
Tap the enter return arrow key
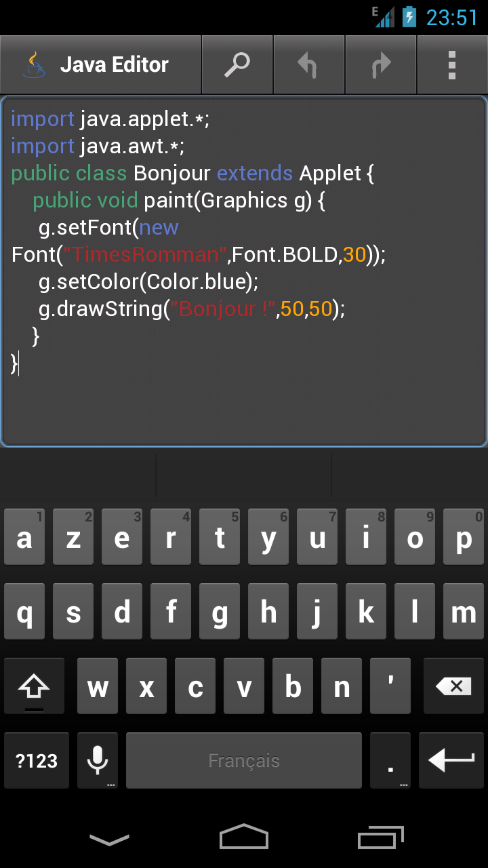451,761
